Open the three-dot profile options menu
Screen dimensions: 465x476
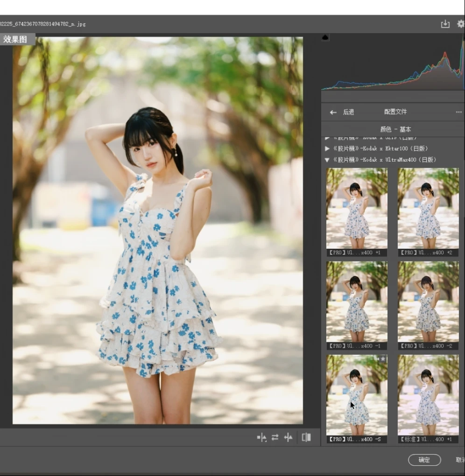(x=458, y=112)
